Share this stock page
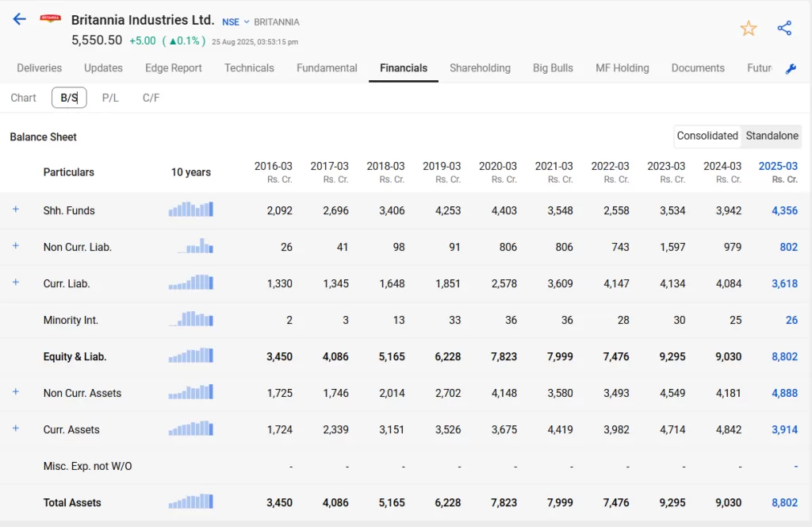 click(784, 28)
